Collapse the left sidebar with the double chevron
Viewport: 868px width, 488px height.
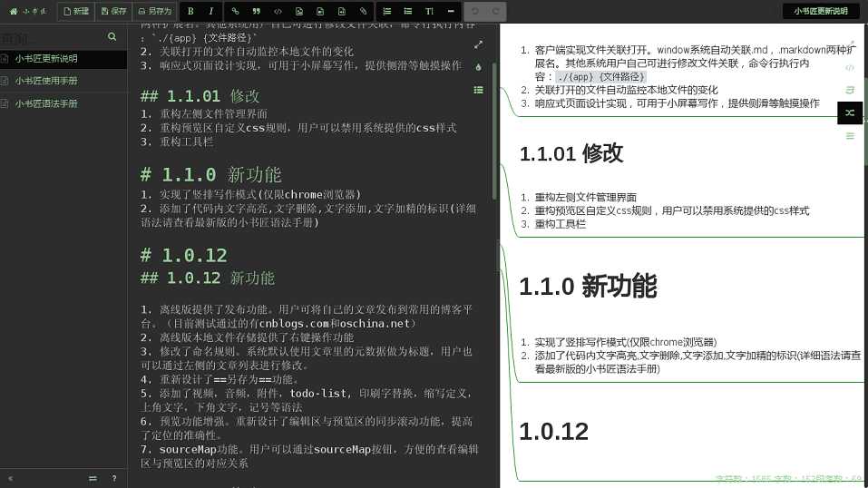pos(11,478)
